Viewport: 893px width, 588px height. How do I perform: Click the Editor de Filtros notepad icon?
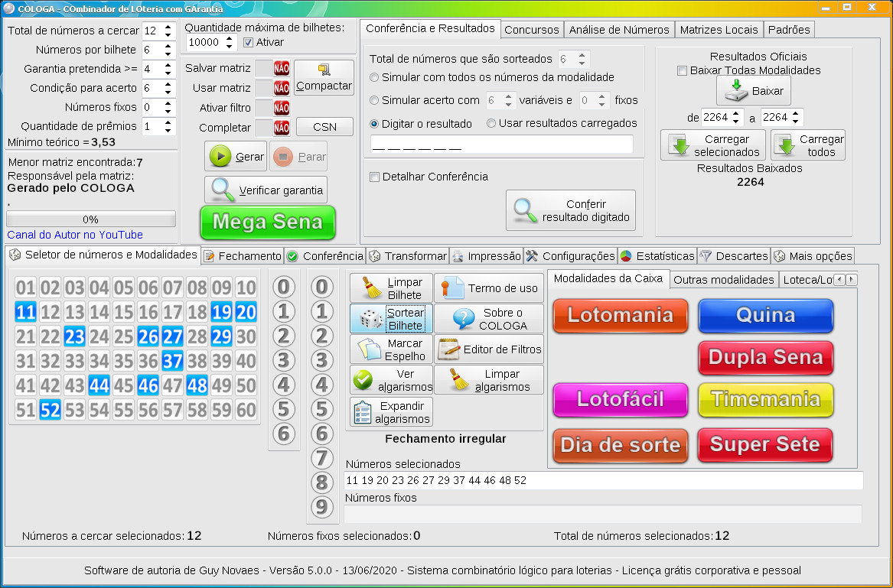coord(448,349)
